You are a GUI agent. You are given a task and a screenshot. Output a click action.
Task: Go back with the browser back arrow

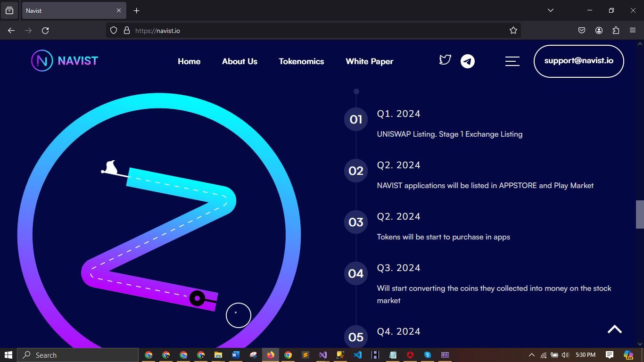coord(11,30)
